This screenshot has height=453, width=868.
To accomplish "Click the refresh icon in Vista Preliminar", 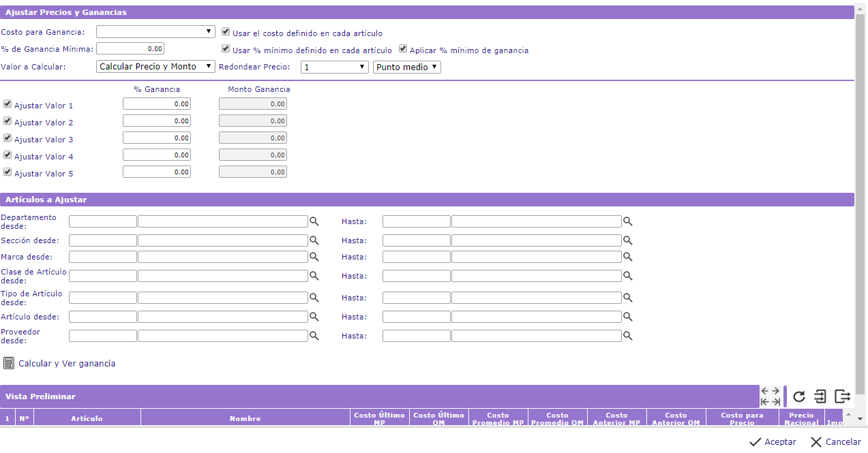I will 799,396.
